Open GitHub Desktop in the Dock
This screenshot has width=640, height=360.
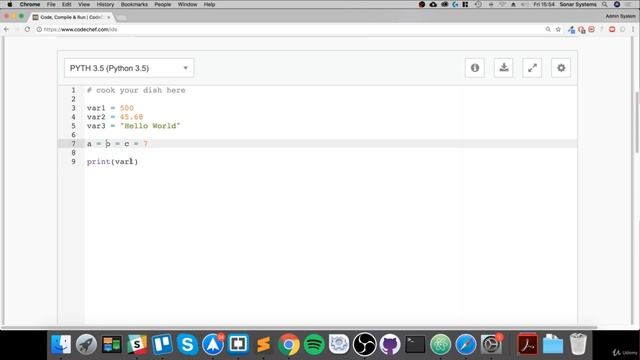(390, 344)
